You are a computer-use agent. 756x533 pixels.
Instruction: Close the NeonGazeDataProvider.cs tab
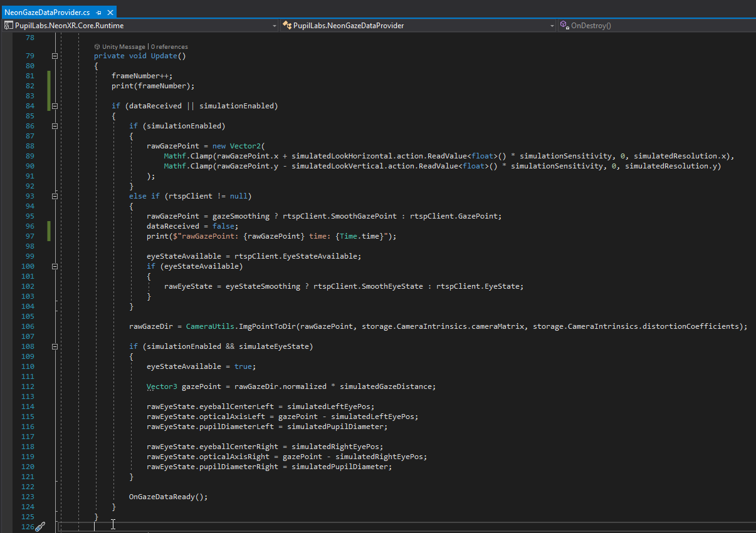(x=110, y=13)
